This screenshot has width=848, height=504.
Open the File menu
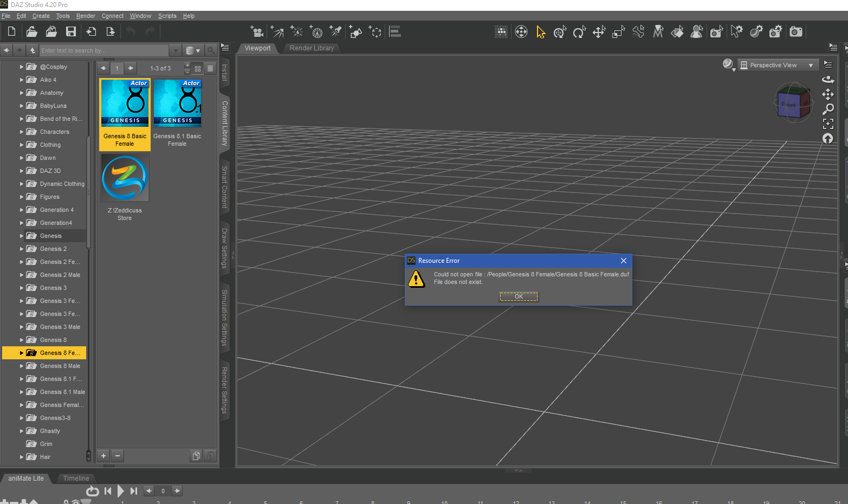click(x=6, y=16)
